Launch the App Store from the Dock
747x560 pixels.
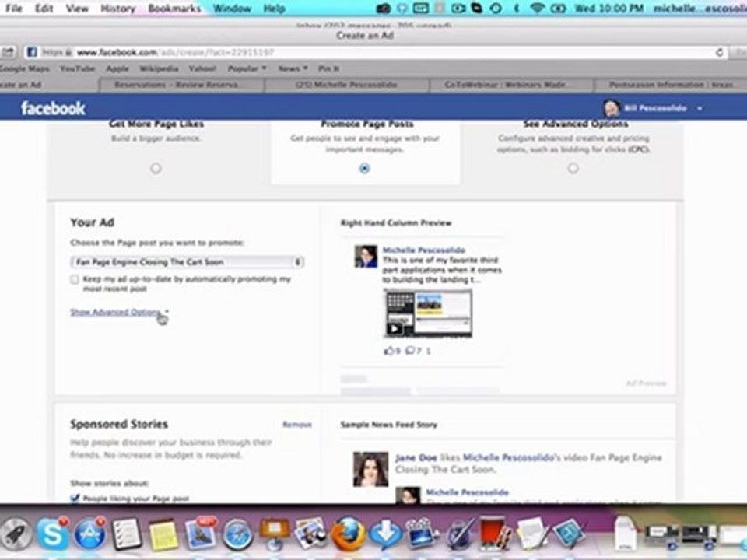click(89, 534)
